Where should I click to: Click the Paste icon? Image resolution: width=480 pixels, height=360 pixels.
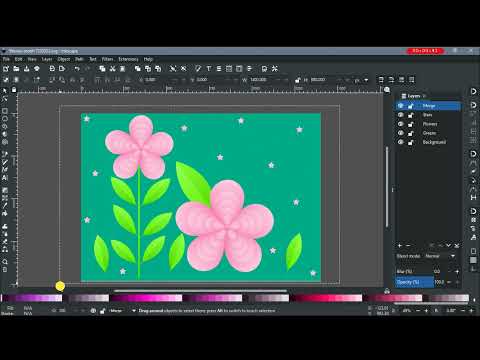tap(123, 69)
